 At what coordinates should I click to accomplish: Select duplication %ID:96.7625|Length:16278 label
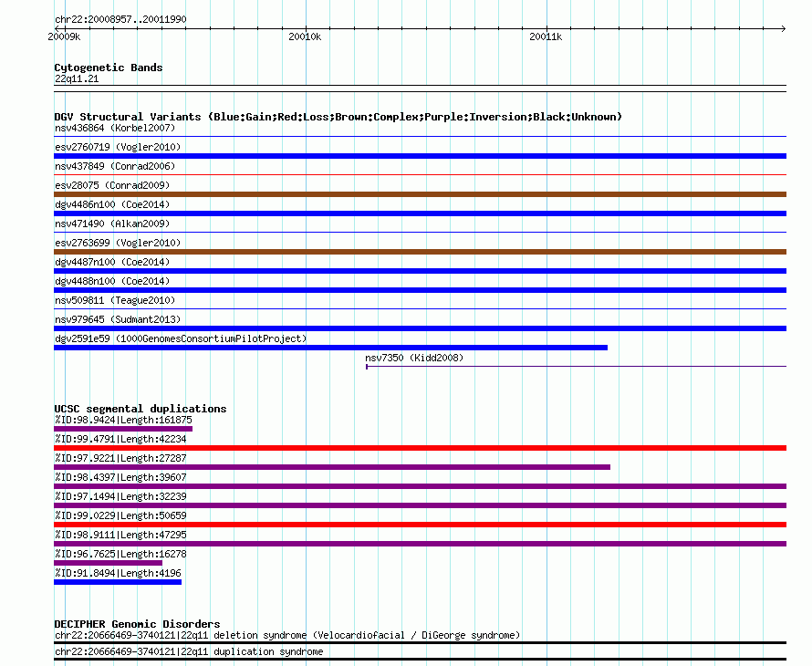coord(120,554)
